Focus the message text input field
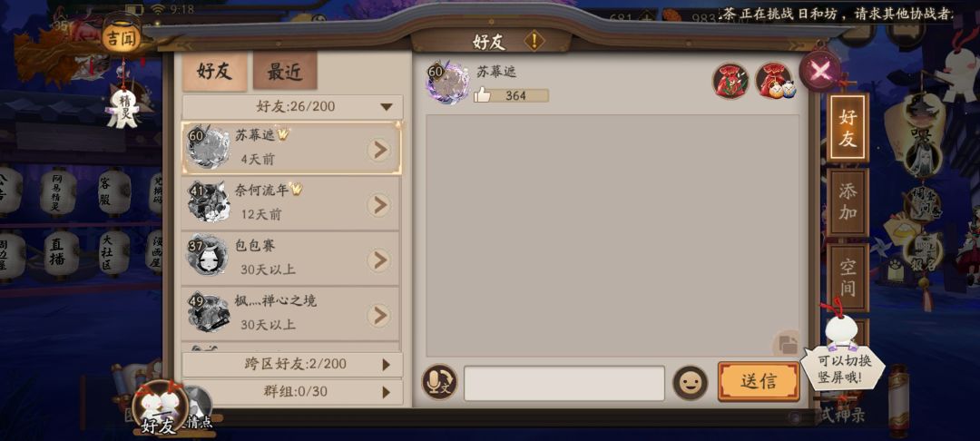Screen dimensions: 980x441 pyautogui.click(x=563, y=383)
